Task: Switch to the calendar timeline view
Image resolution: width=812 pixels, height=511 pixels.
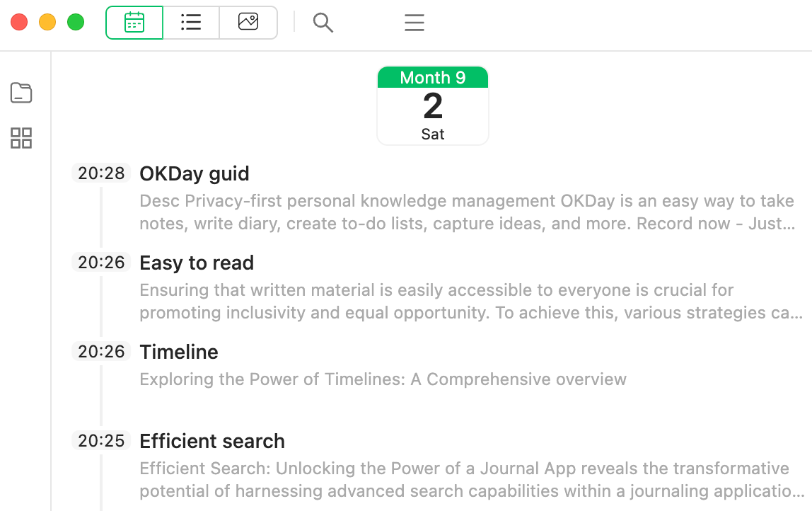Action: (134, 23)
